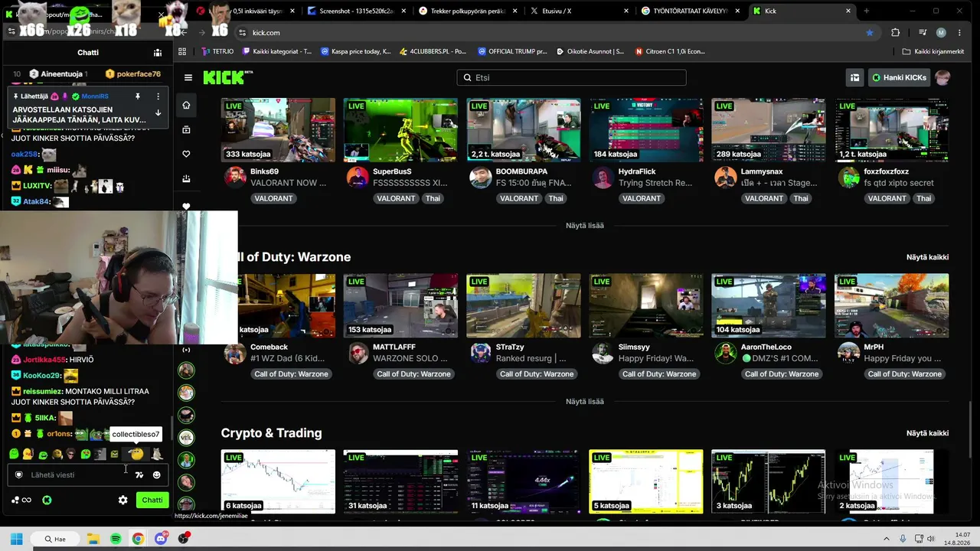
Task: Open the Kaikki kirjanmerkit bookmarks folder
Action: click(x=933, y=51)
